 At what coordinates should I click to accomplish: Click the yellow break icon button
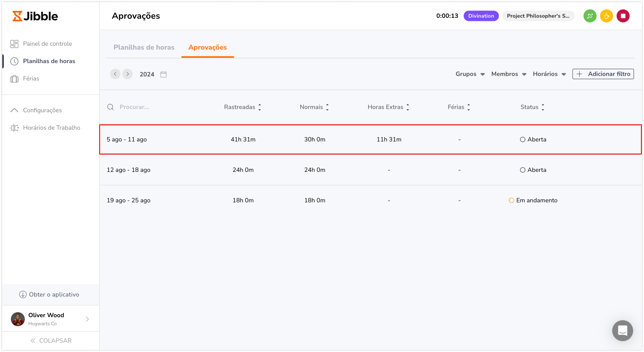click(x=606, y=16)
